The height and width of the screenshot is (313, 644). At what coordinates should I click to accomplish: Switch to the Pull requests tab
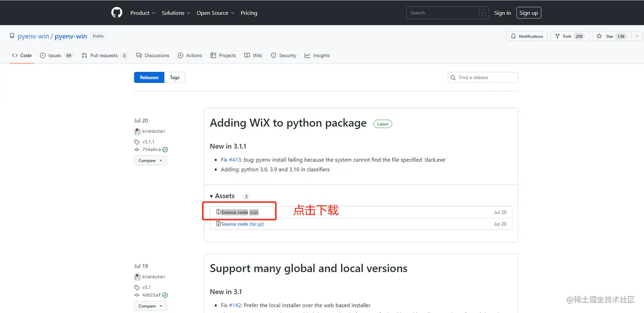(x=104, y=55)
